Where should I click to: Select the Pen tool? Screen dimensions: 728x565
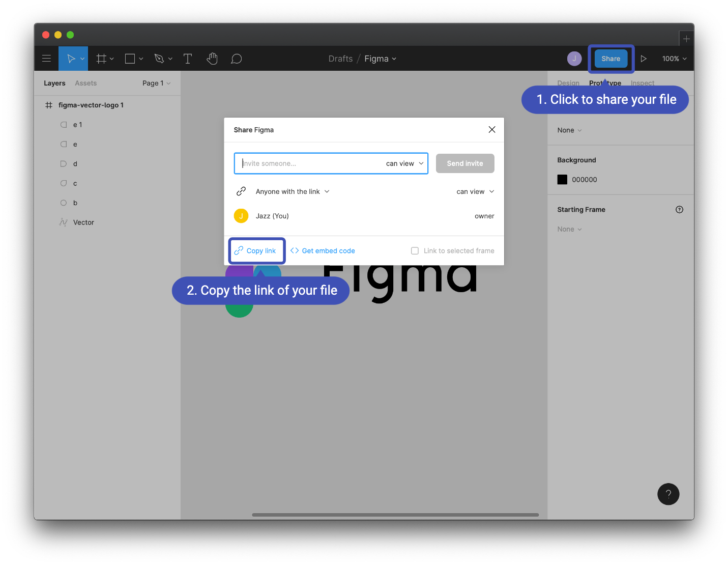point(159,59)
